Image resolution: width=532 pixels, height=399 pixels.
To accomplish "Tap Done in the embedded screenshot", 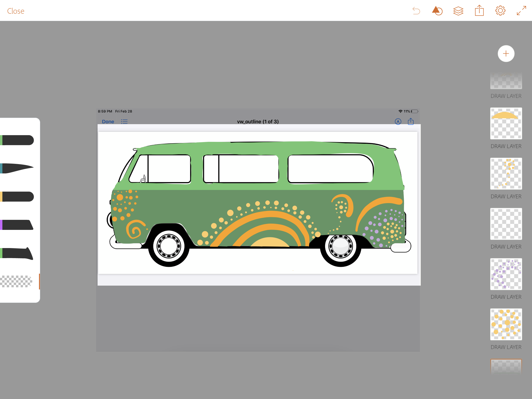I will click(108, 122).
